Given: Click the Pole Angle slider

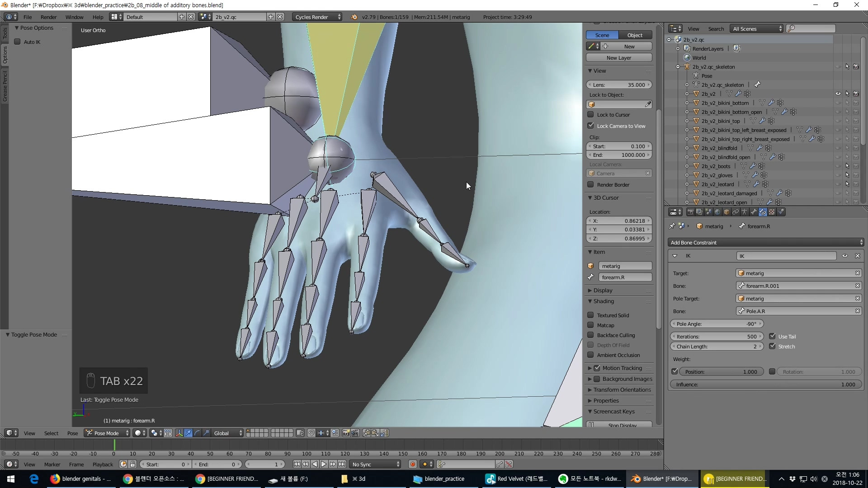Looking at the screenshot, I should (717, 324).
